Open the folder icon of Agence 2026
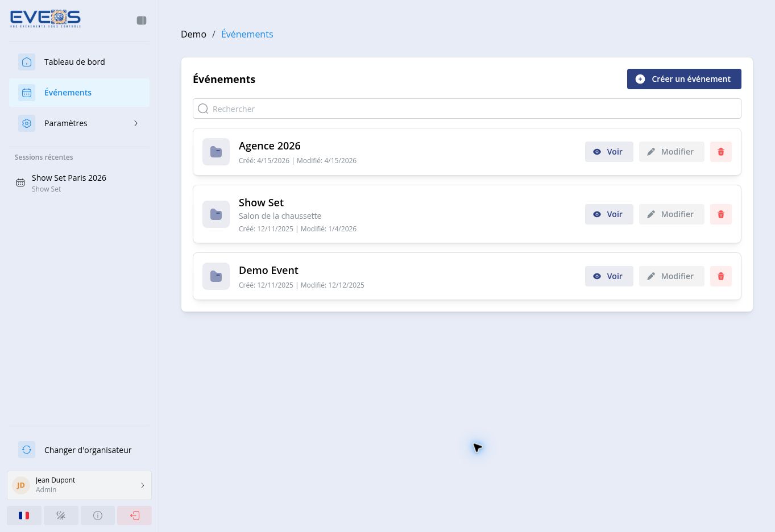The image size is (775, 532). (x=216, y=152)
